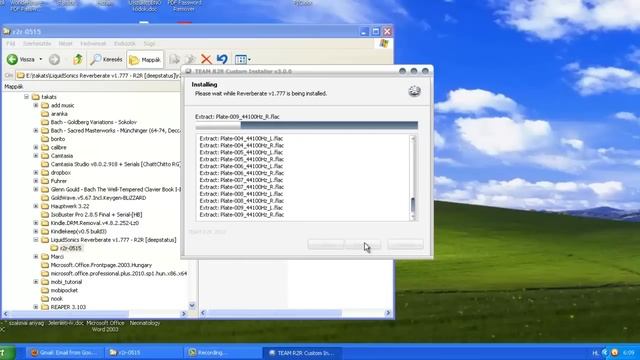Click the green Vissza back arrow icon
The height and width of the screenshot is (360, 640).
pyautogui.click(x=12, y=60)
